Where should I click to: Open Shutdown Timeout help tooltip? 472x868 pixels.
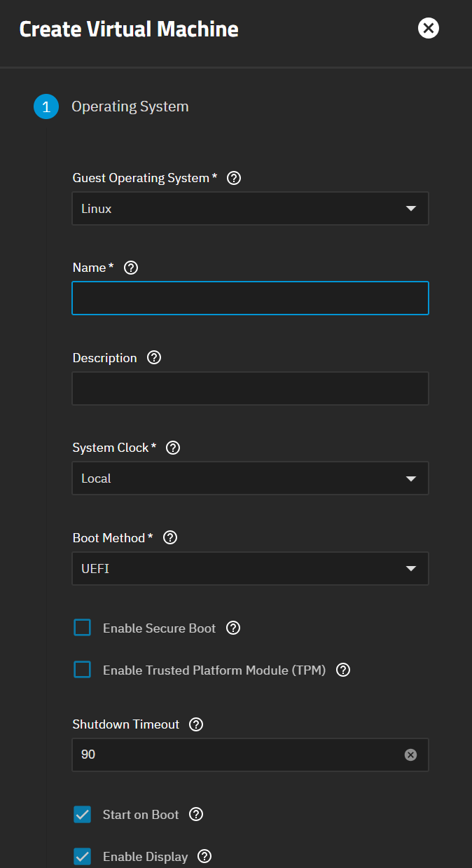(x=197, y=724)
